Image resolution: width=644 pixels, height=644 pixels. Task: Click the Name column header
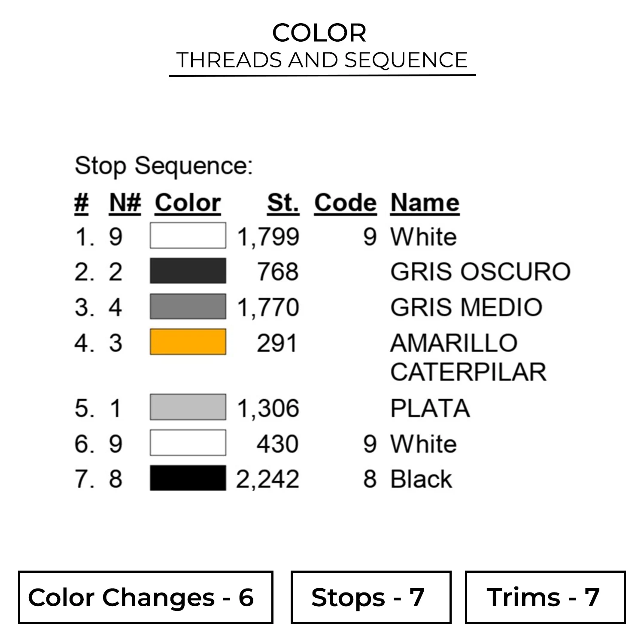coord(425,203)
